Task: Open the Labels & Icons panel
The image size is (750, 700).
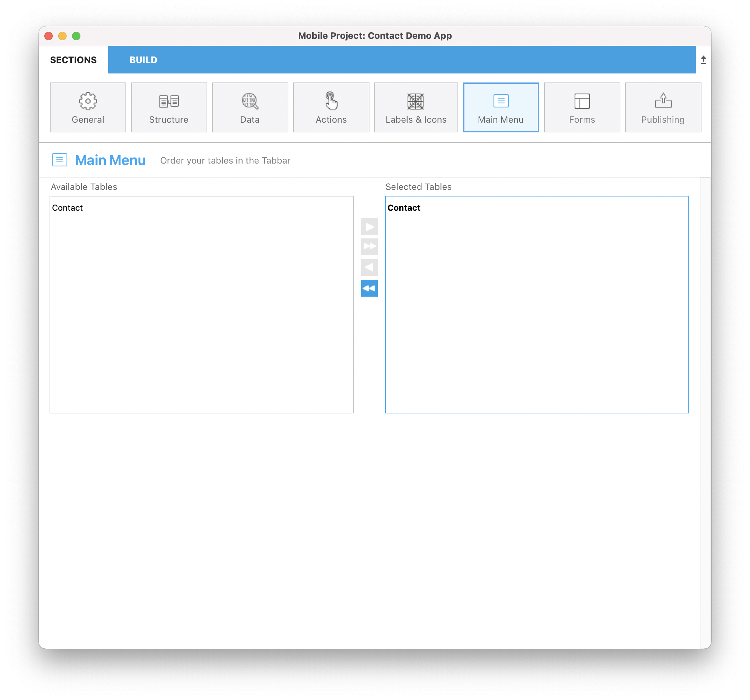Action: pos(417,107)
